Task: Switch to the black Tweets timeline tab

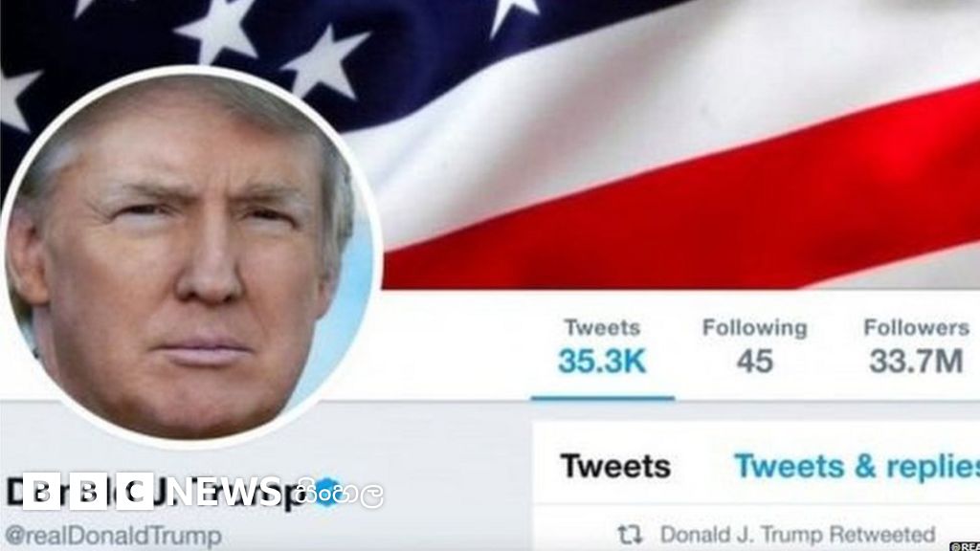Action: pyautogui.click(x=615, y=466)
